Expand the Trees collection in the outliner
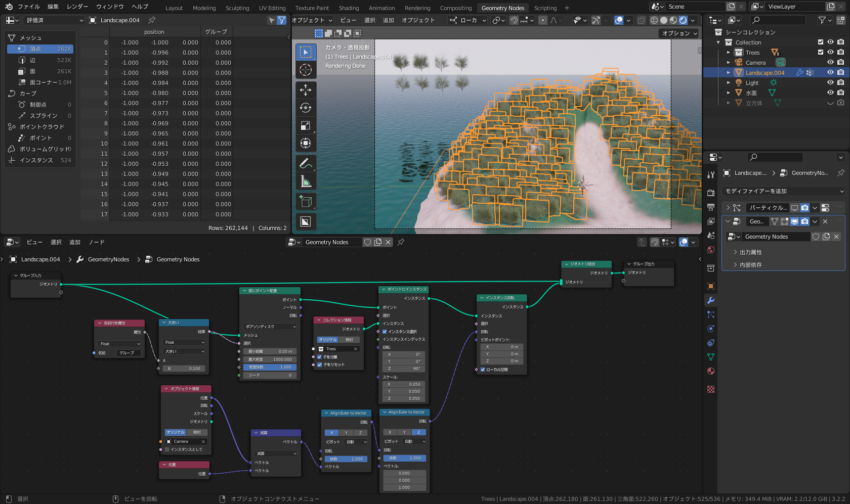 tap(728, 52)
